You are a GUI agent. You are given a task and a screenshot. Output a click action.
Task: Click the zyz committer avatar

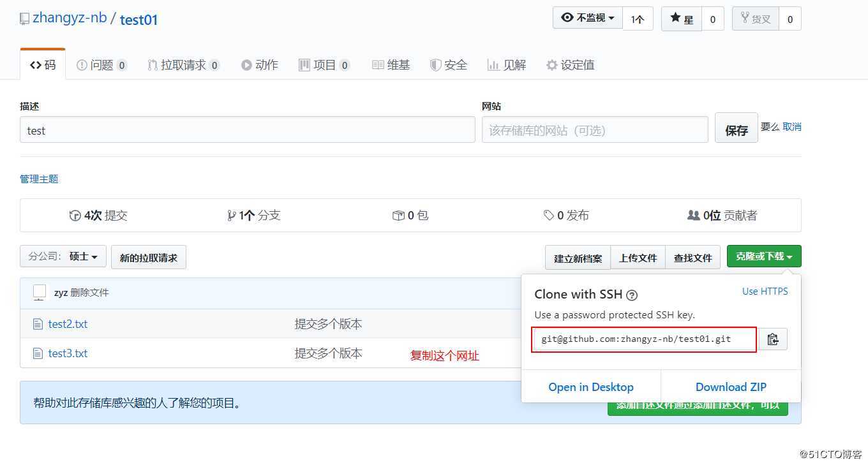(40, 292)
